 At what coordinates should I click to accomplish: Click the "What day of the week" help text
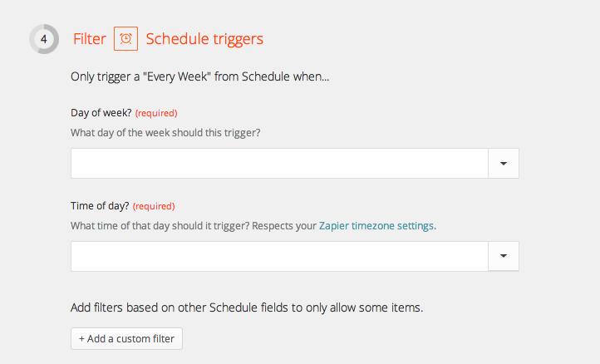[165, 133]
